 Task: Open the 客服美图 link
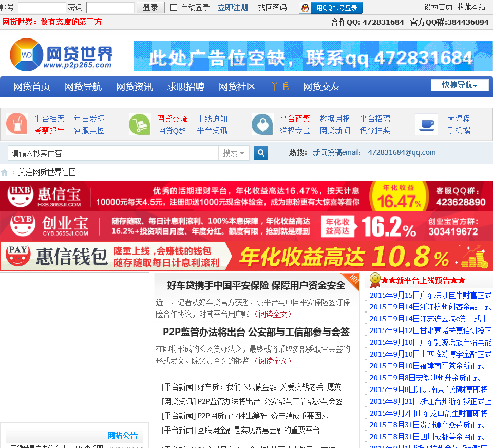[89, 130]
